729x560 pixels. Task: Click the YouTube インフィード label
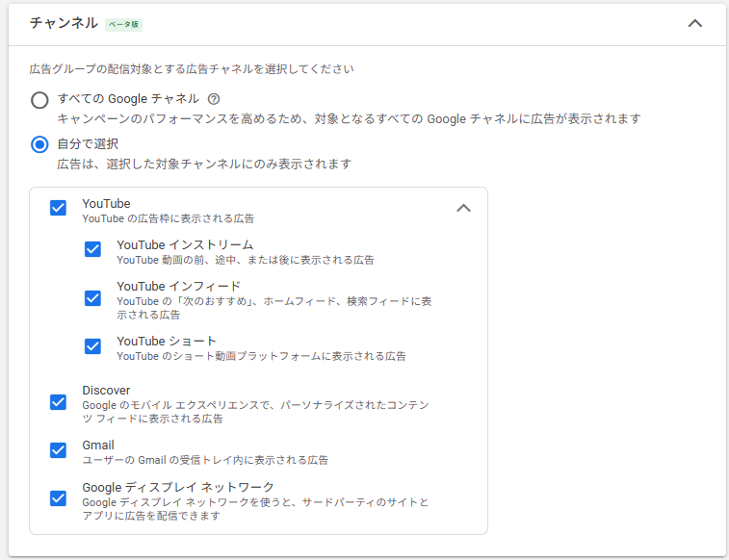pyautogui.click(x=178, y=286)
